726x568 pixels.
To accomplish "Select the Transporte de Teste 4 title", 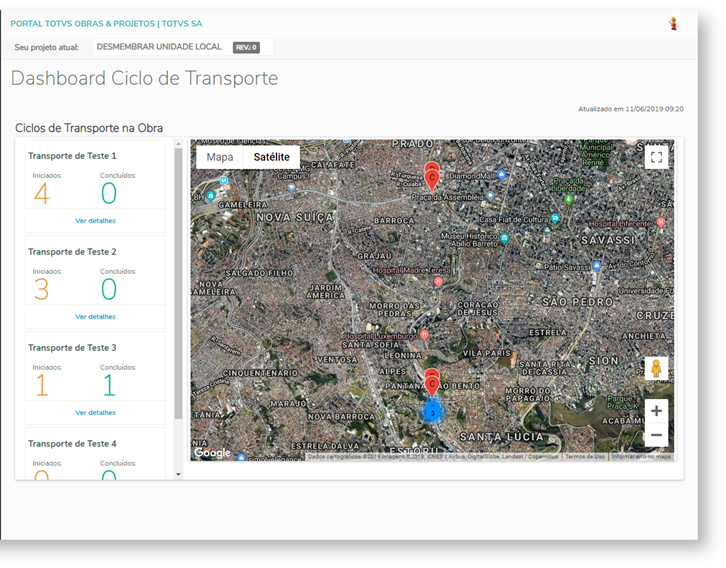I will (72, 443).
